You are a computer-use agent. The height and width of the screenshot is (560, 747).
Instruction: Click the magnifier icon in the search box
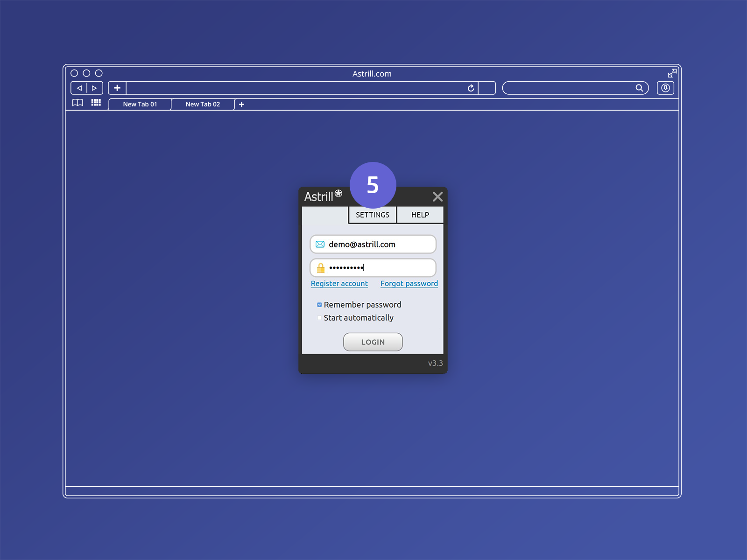[639, 88]
